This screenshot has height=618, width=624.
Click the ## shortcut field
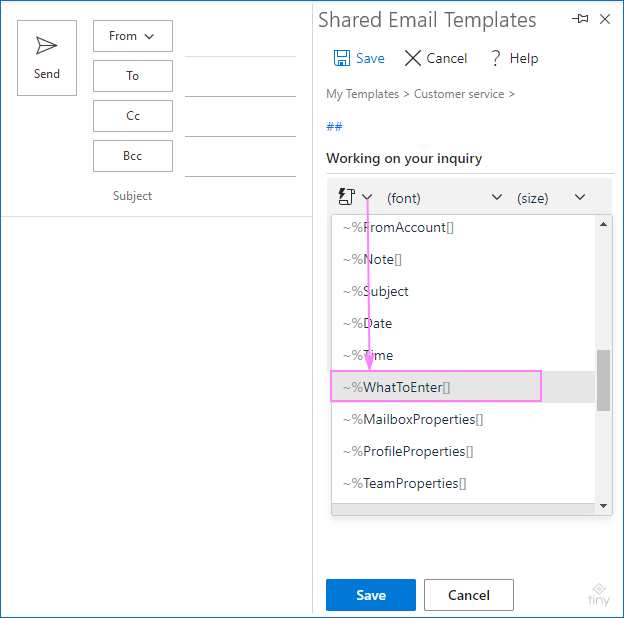point(334,127)
